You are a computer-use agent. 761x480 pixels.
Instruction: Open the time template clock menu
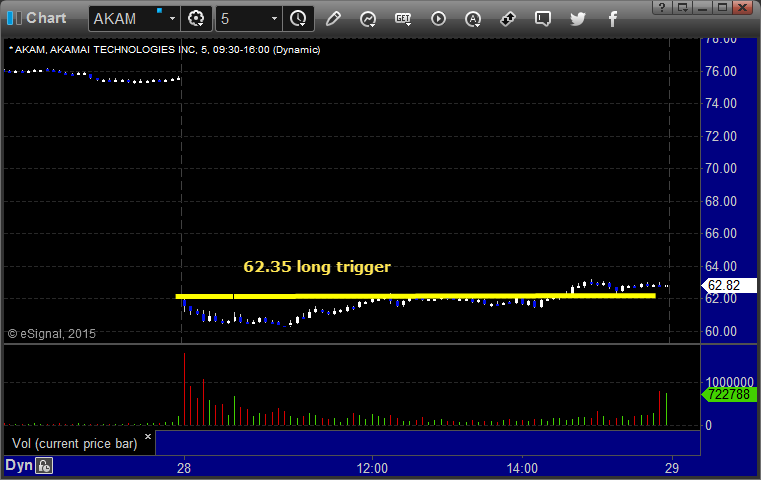pyautogui.click(x=298, y=19)
